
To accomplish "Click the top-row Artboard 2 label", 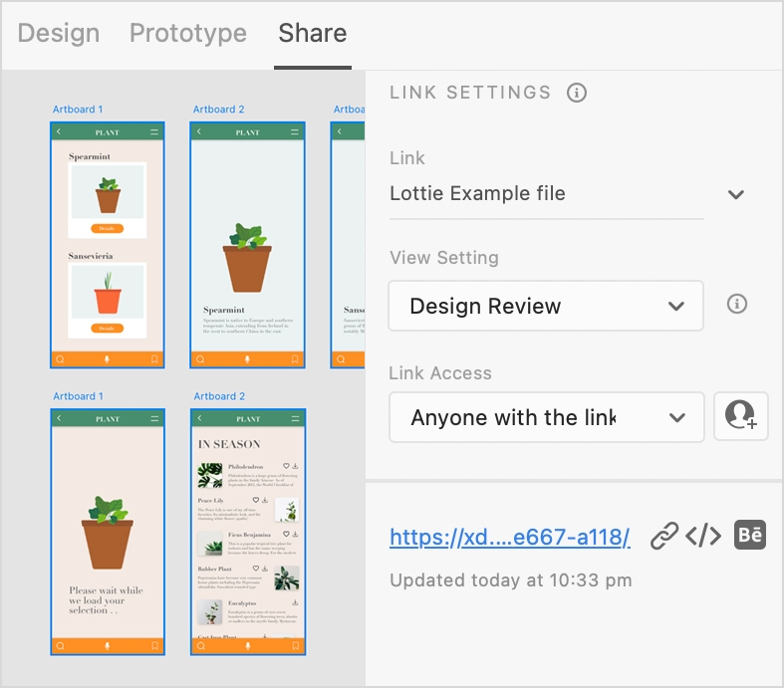I will tap(219, 110).
